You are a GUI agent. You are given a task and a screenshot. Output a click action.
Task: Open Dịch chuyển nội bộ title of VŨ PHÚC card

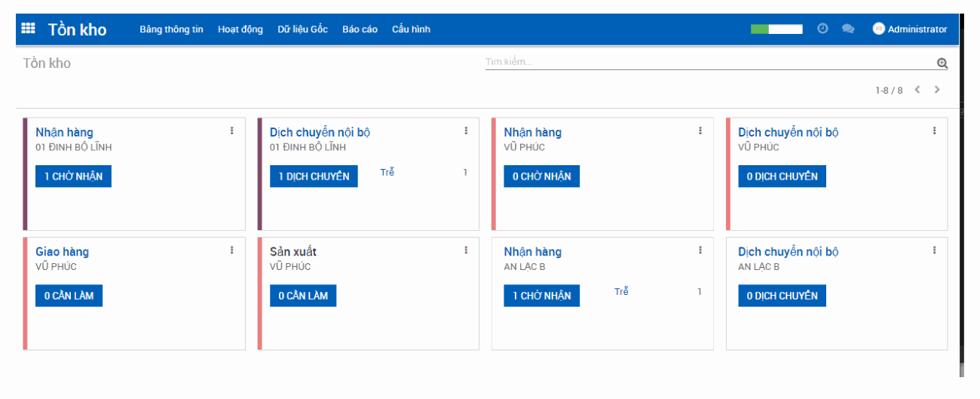coord(788,133)
